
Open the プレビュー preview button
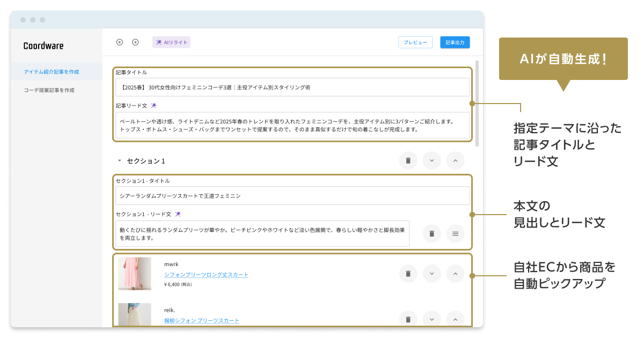coord(415,42)
